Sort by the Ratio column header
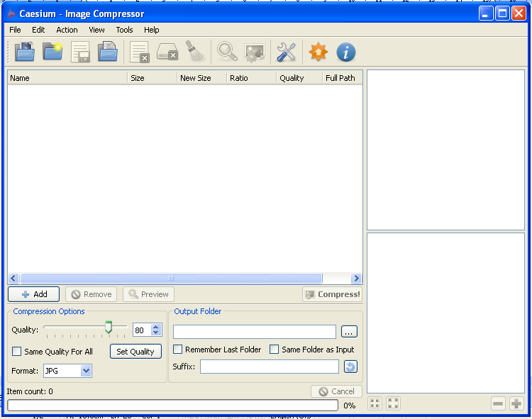 click(251, 78)
